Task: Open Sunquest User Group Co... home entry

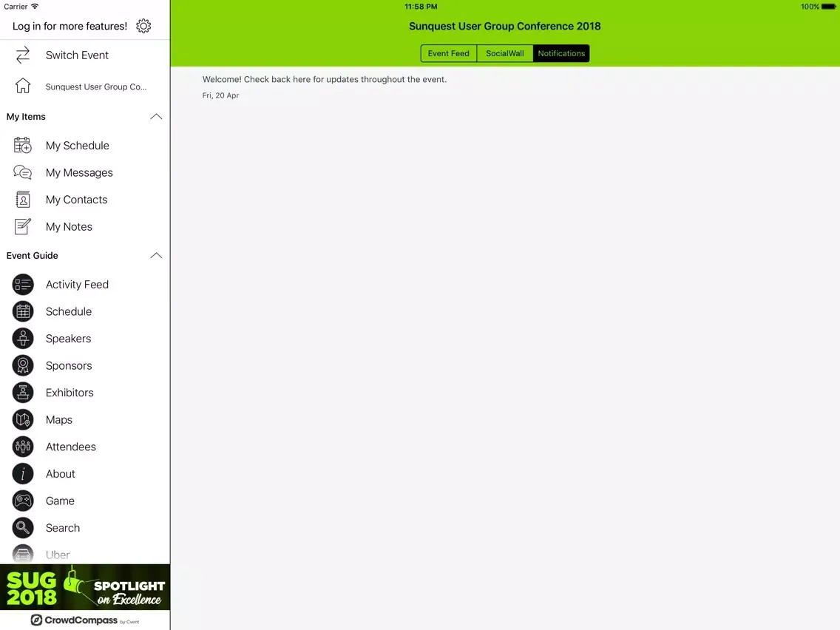Action: (96, 87)
